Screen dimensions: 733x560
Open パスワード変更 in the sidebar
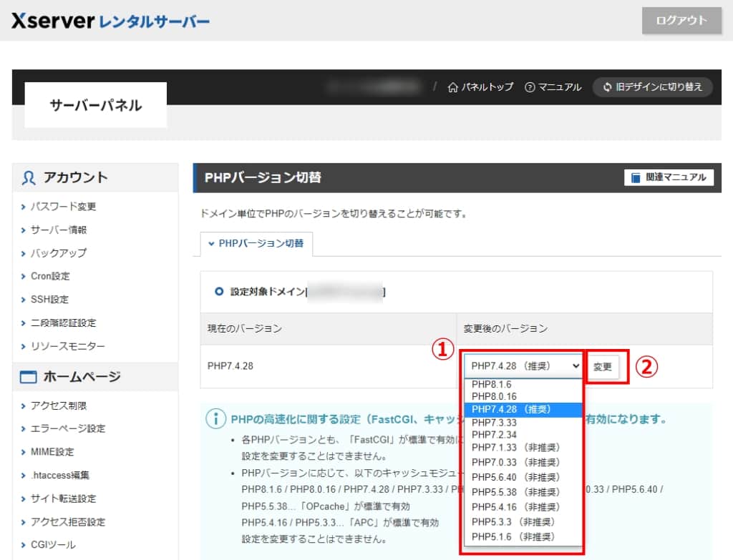(63, 207)
